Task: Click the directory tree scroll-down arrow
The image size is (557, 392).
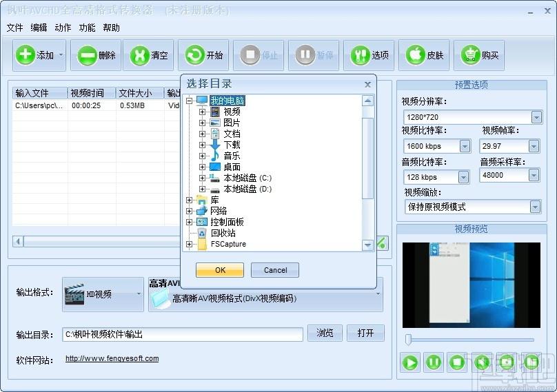Action: click(367, 245)
